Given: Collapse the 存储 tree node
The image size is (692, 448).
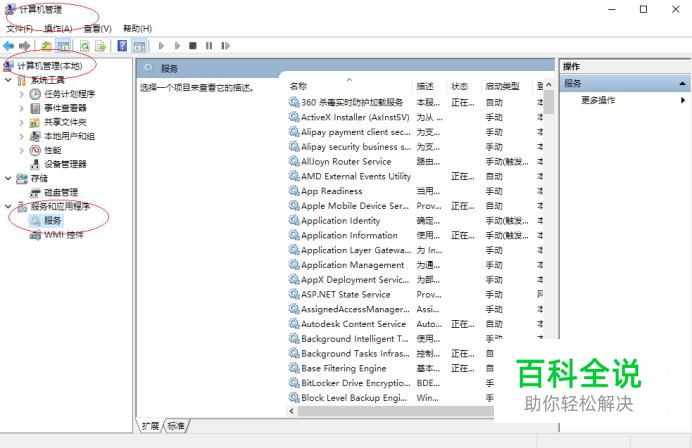Looking at the screenshot, I should click(x=8, y=178).
